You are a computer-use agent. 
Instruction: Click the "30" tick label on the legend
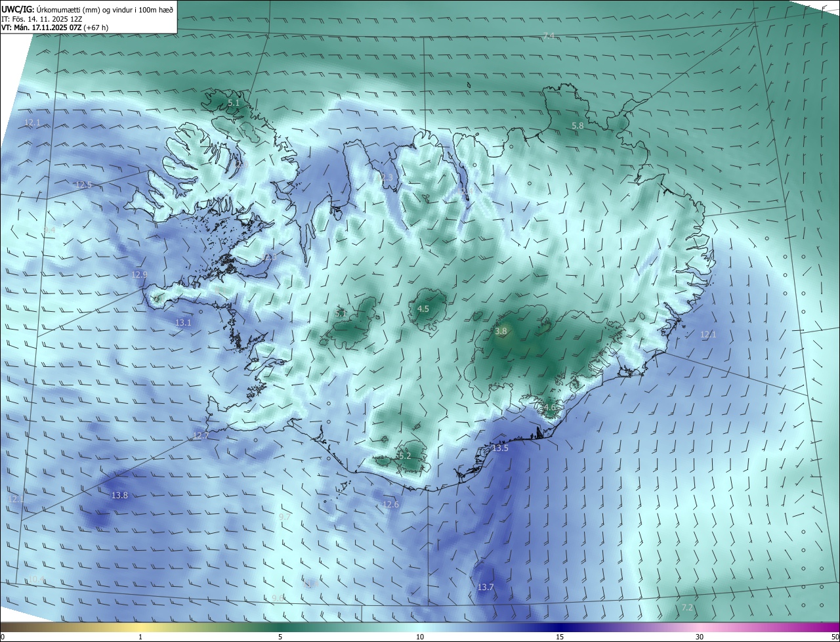pos(700,637)
